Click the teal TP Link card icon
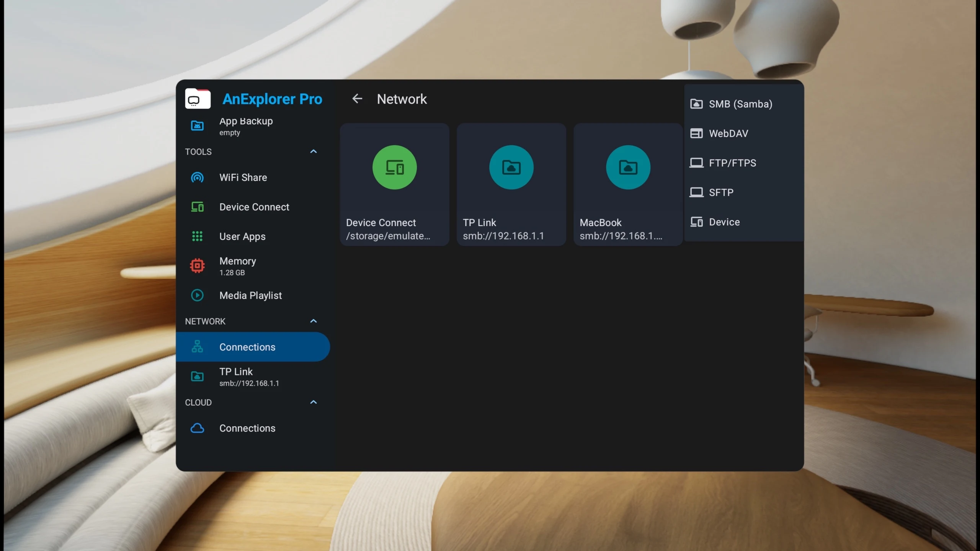 tap(511, 167)
